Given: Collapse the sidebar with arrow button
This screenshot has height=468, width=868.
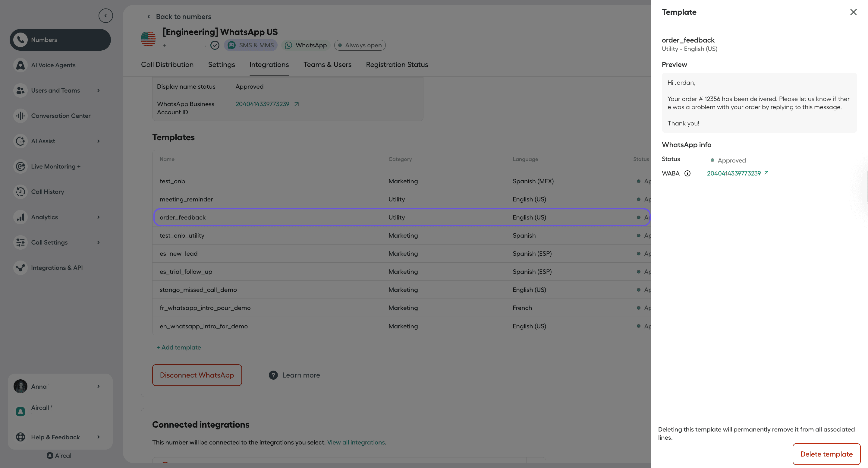Looking at the screenshot, I should (105, 15).
